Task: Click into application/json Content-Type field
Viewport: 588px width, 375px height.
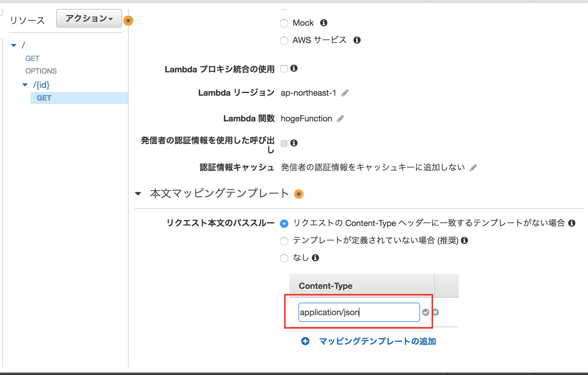Action: 359,312
